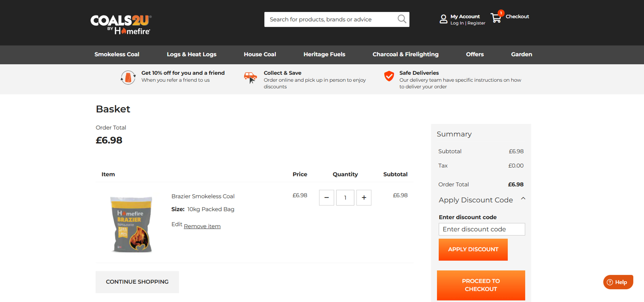Viewport: 644px width, 302px height.
Task: Open Smokeless Coal menu
Action: coord(117,54)
